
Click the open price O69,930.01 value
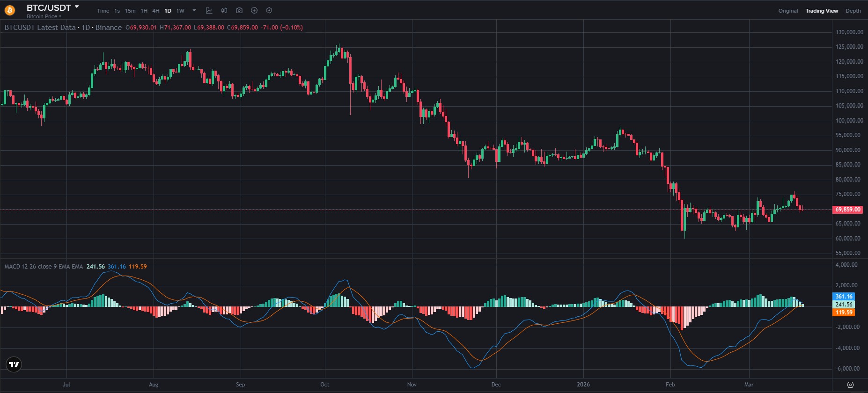[x=141, y=28]
